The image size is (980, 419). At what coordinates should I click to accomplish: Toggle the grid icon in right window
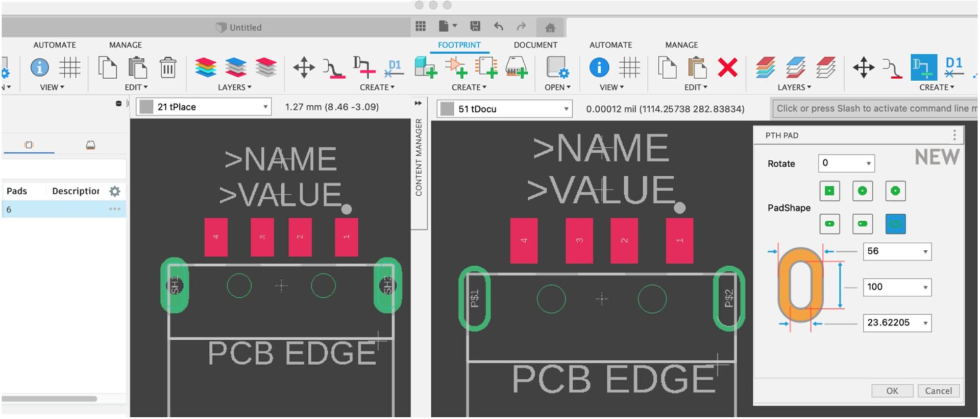629,67
